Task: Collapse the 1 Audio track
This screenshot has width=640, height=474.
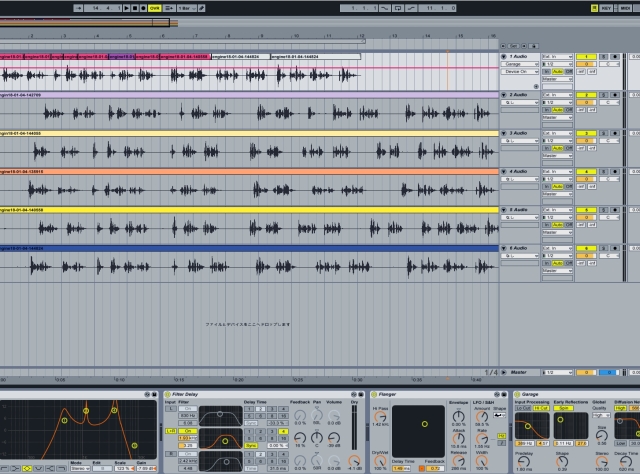Action: pyautogui.click(x=505, y=57)
